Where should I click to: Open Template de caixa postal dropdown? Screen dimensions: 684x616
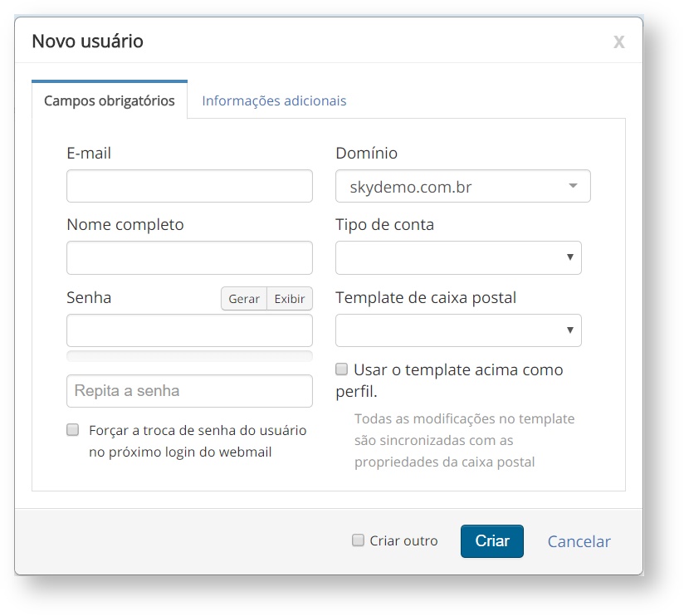[x=458, y=330]
